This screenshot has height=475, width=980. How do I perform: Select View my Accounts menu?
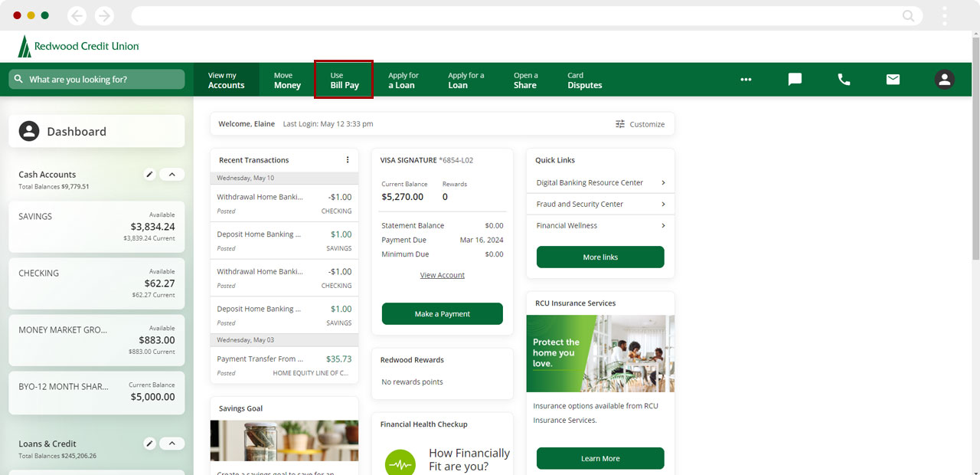point(227,80)
